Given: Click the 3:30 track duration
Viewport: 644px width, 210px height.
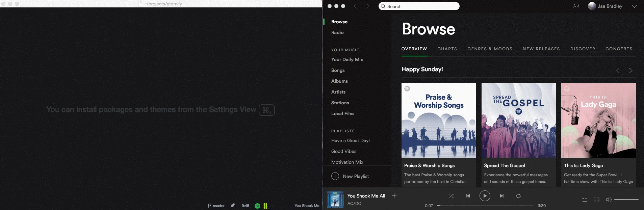Looking at the screenshot, I should 542,206.
